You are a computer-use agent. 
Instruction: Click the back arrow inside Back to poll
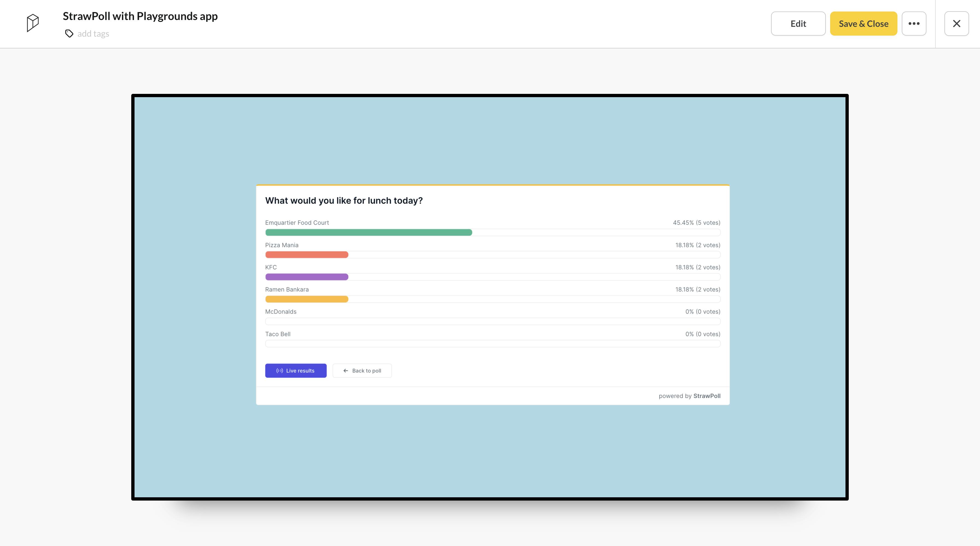(x=345, y=371)
